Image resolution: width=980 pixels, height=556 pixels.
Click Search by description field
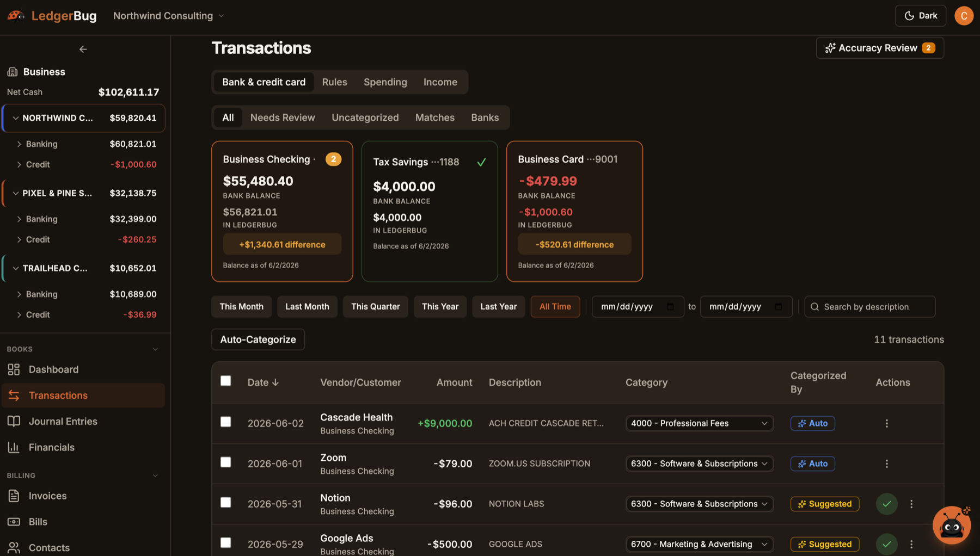coord(870,307)
